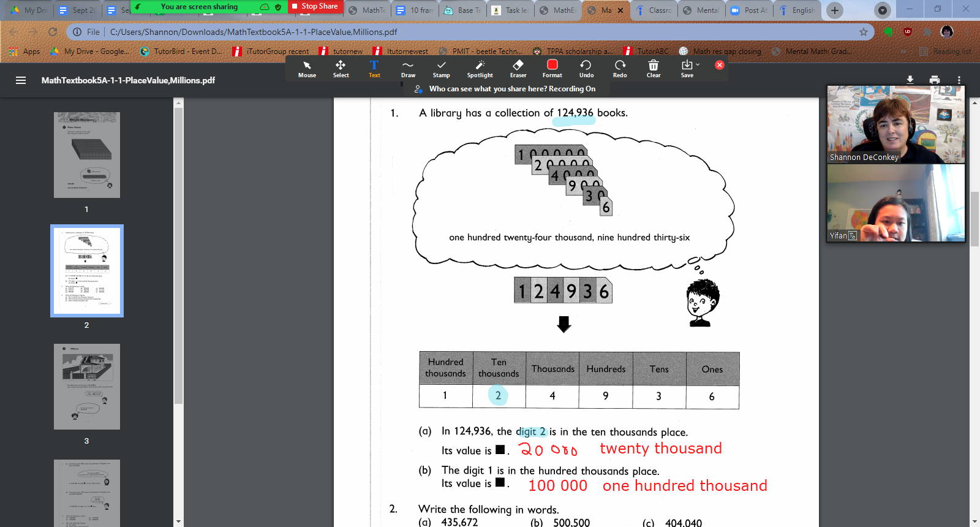This screenshot has height=527, width=980.
Task: Open page 1 thumbnail
Action: pyautogui.click(x=87, y=155)
